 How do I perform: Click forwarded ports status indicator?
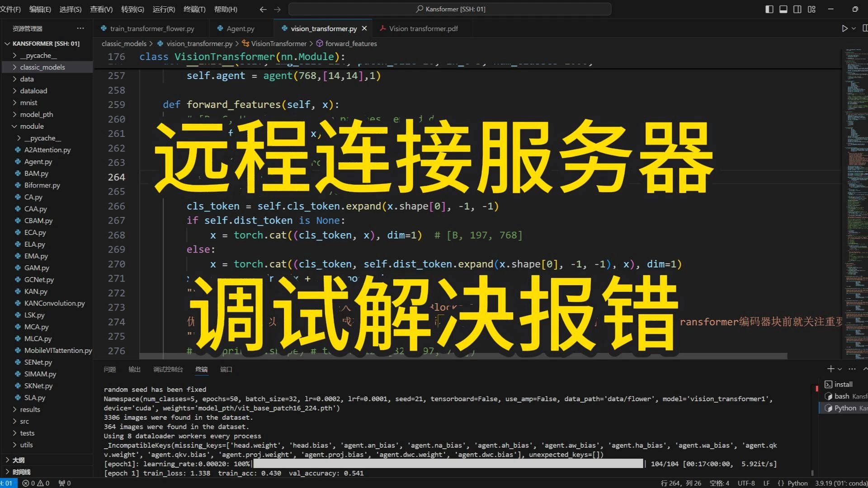tap(65, 483)
